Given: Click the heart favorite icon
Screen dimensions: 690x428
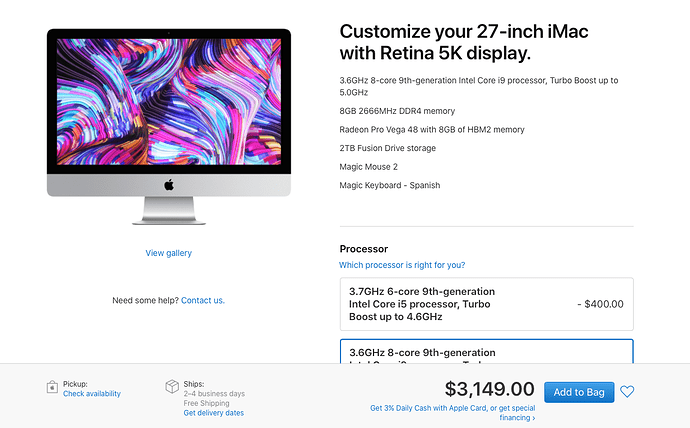Looking at the screenshot, I should 627,391.
